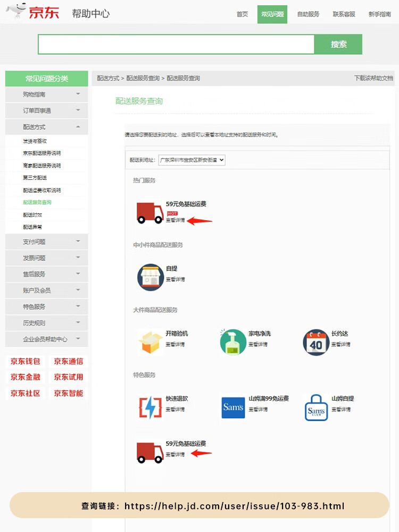The width and height of the screenshot is (399, 532).
Task: Click the 配送方式 breadcrumb link
Action: [x=108, y=78]
